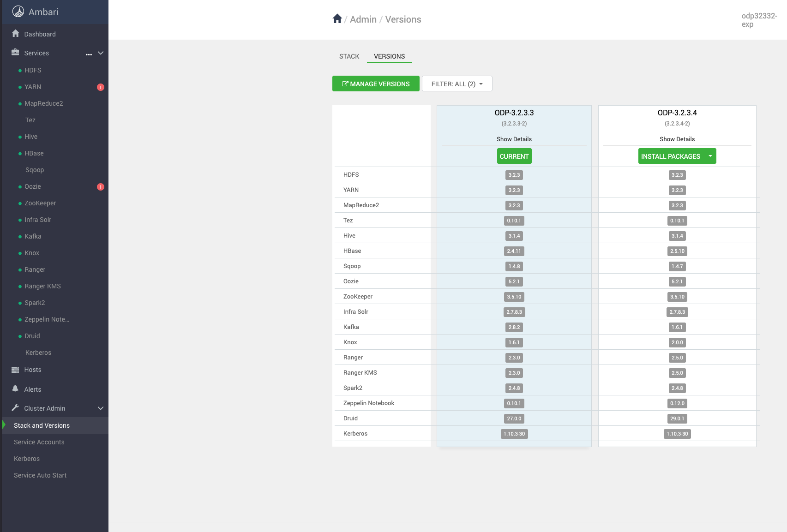Click the ODP-3.2.3.3 version heading

pos(514,113)
